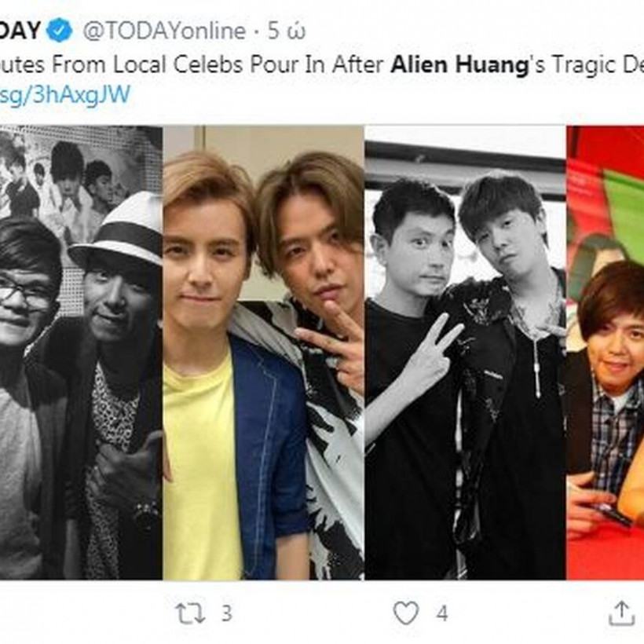The image size is (644, 644).
Task: Open the photo with the yellow shirt
Action: pos(263,353)
